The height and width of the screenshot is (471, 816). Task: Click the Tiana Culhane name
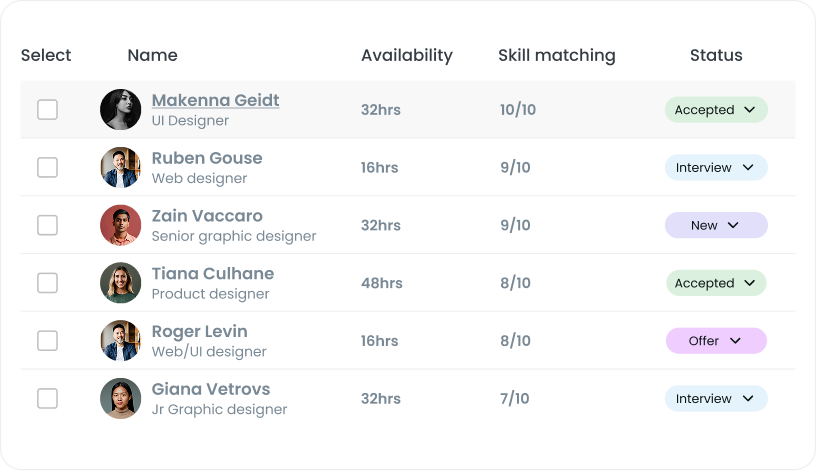pyautogui.click(x=213, y=273)
